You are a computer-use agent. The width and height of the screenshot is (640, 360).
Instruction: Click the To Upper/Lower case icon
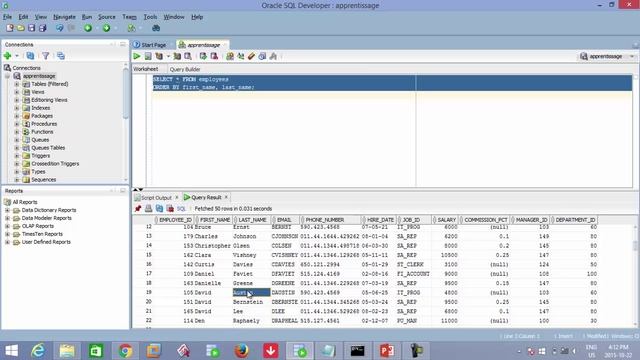[x=241, y=56]
